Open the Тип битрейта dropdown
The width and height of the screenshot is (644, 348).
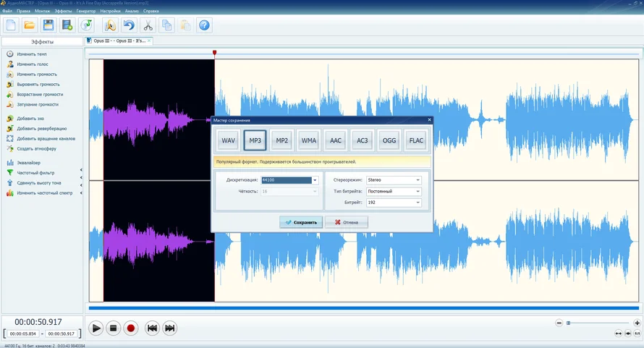pos(394,192)
